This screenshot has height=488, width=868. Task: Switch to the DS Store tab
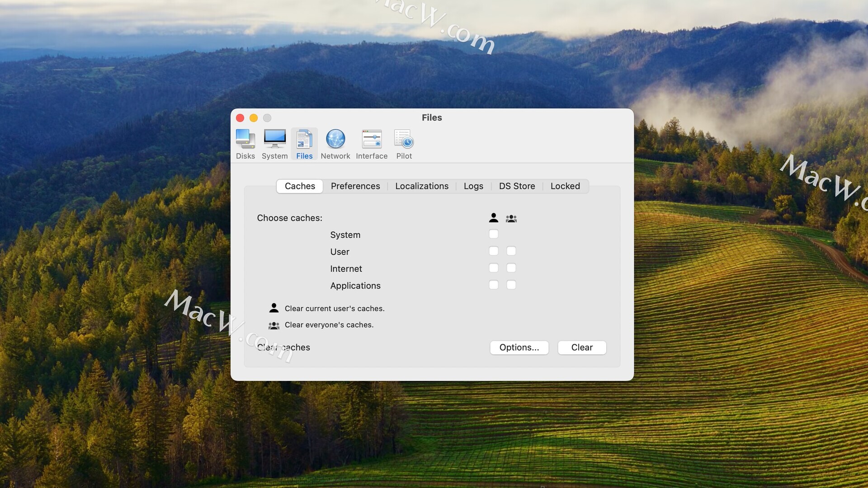pos(517,186)
